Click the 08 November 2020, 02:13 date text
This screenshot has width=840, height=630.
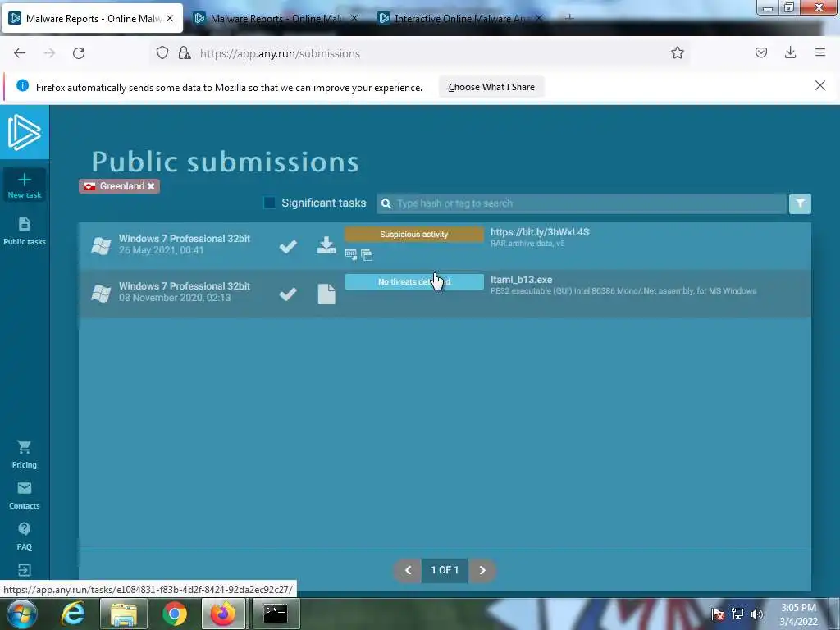(175, 298)
